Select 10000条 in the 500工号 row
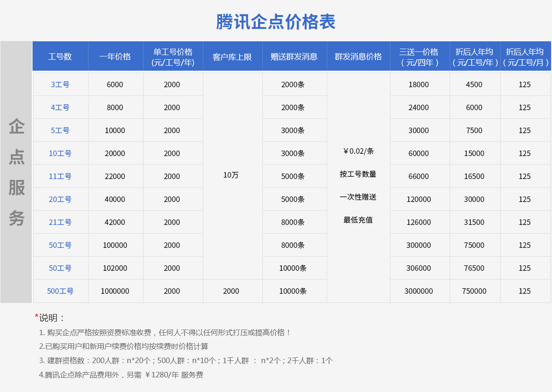552x392 pixels. (x=293, y=291)
